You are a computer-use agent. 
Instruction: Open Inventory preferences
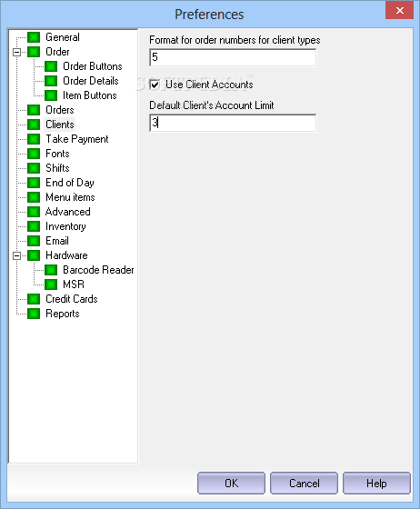pos(65,226)
